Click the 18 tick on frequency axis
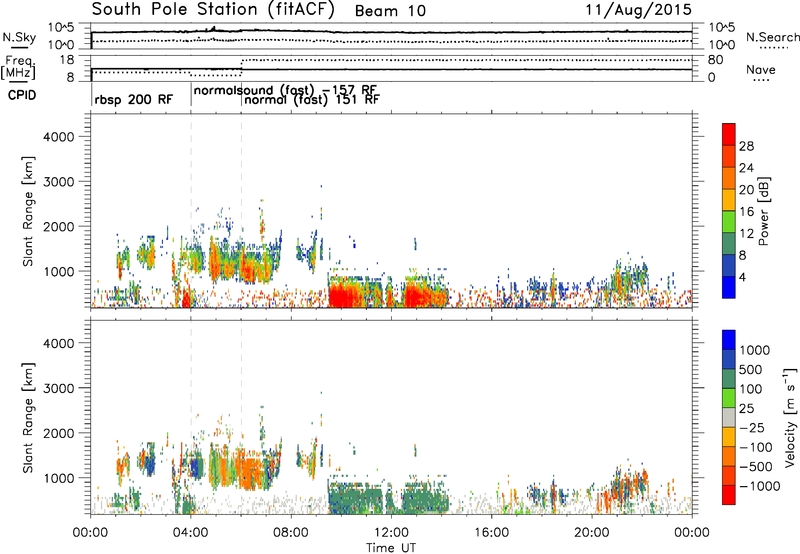 click(x=66, y=60)
